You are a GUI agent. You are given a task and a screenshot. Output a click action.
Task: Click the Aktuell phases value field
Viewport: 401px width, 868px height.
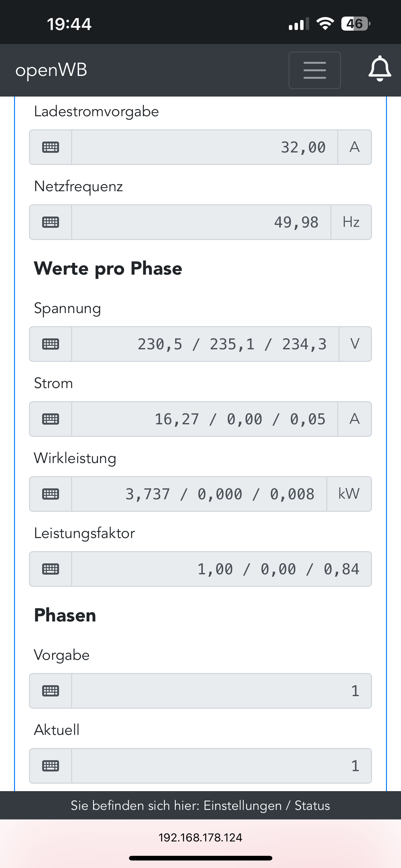coord(221,766)
